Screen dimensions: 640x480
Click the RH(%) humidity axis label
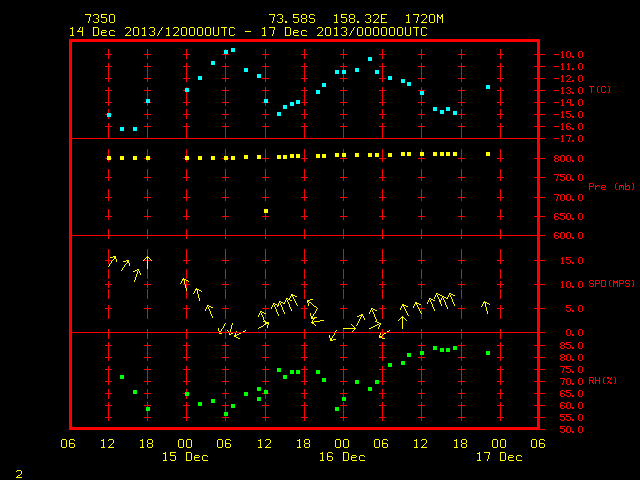602,380
